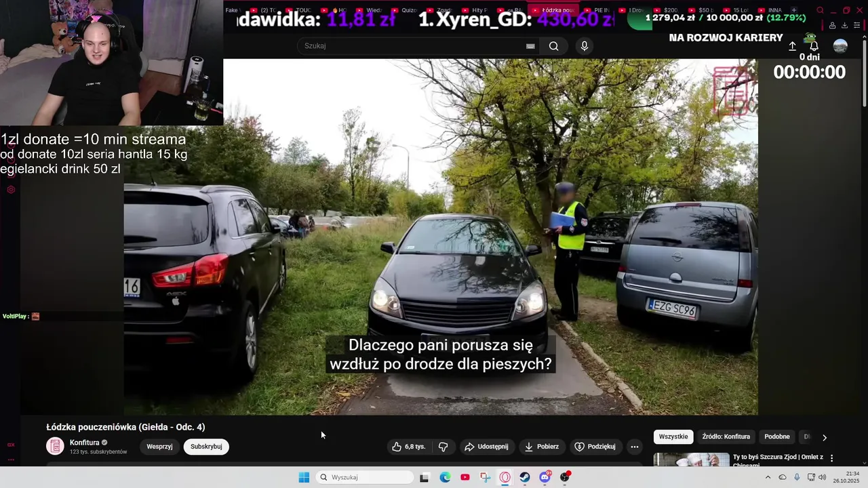This screenshot has height=488, width=868.
Task: Open YouTube app icon on taskbar
Action: click(x=465, y=477)
